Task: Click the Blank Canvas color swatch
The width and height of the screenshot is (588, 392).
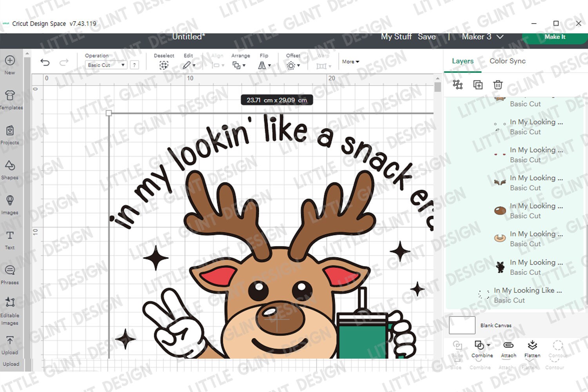Action: [462, 325]
